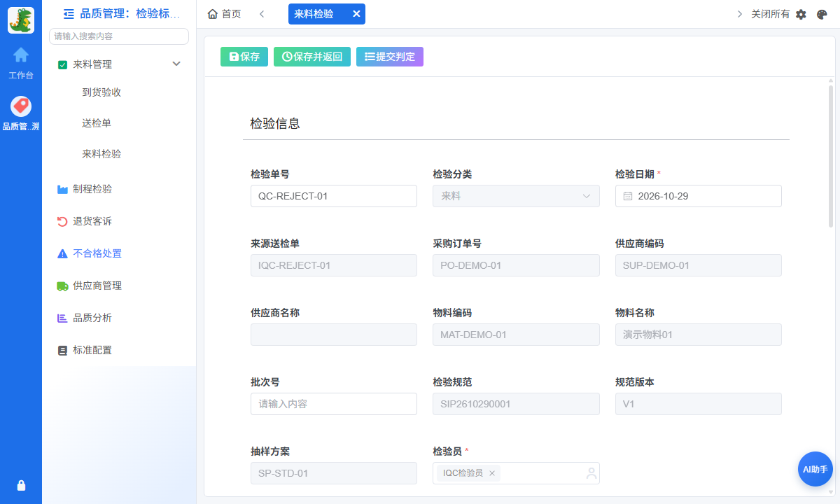Remove the IQC检验员 tag

(492, 473)
